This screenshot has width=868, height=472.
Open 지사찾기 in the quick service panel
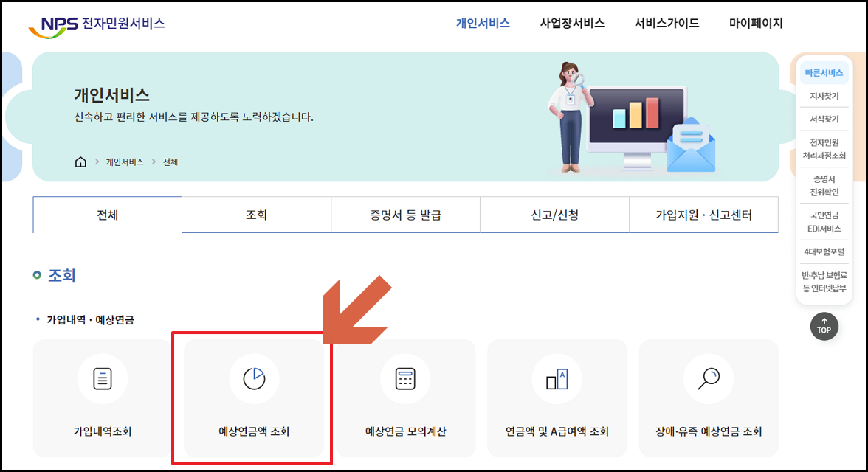pyautogui.click(x=824, y=95)
